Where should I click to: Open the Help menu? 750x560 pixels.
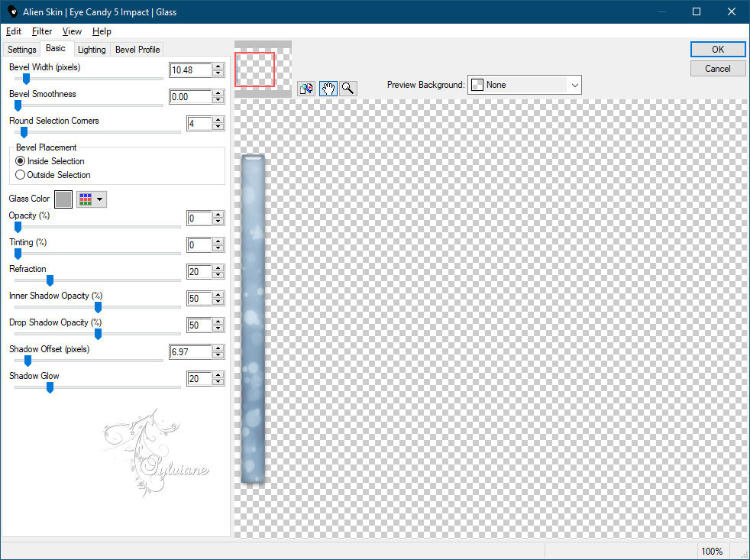[102, 31]
